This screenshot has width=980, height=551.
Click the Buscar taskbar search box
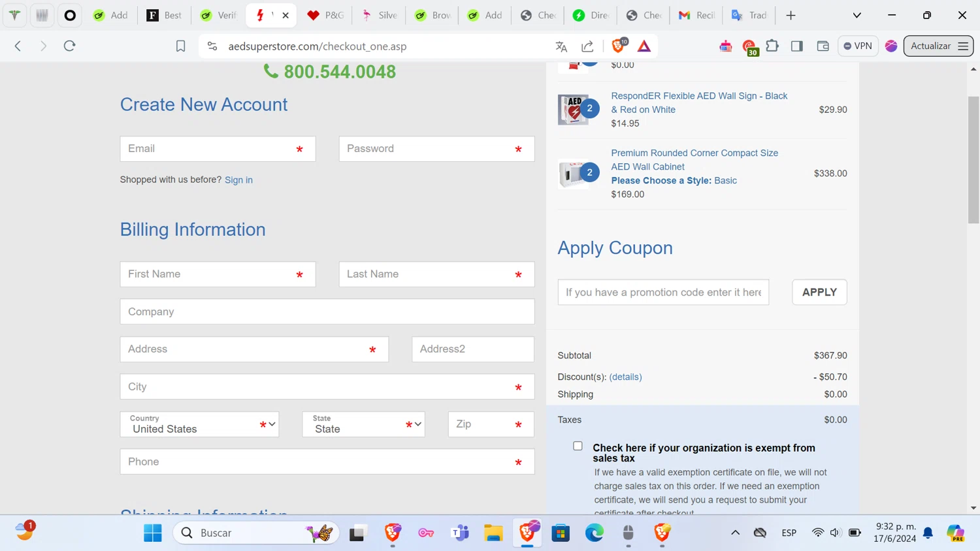coord(256,533)
